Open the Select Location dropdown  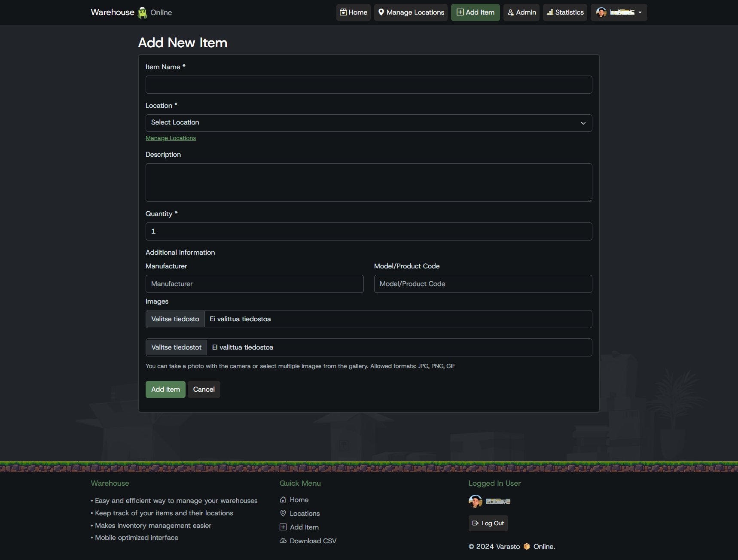click(x=369, y=123)
